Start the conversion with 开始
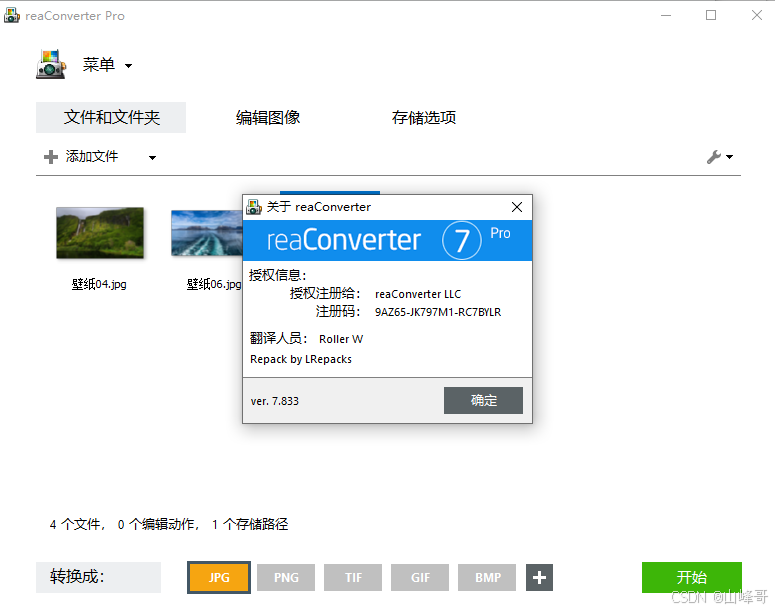The width and height of the screenshot is (775, 611). [691, 577]
